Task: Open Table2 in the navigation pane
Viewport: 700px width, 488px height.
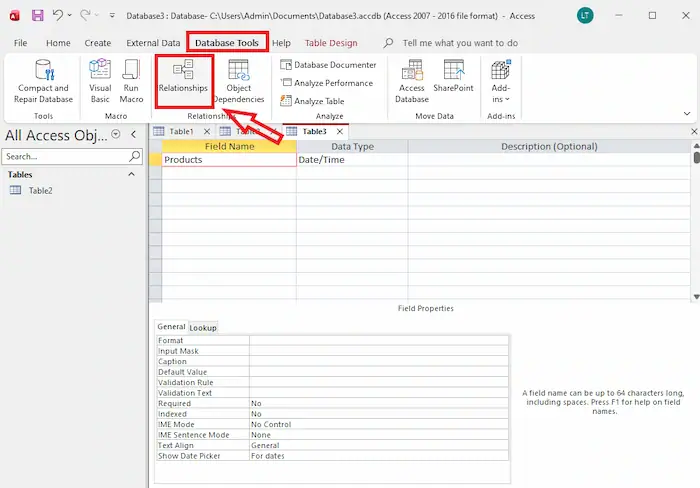Action: coord(40,190)
